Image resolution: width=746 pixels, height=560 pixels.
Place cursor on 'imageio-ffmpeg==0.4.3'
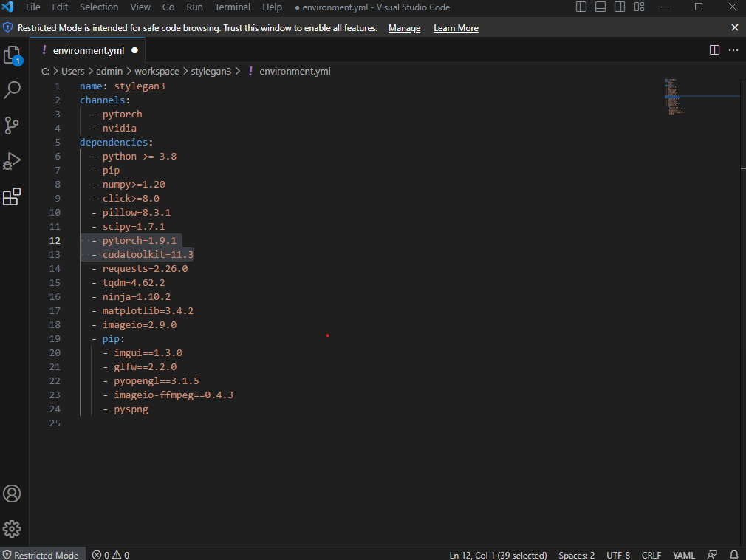click(x=174, y=395)
